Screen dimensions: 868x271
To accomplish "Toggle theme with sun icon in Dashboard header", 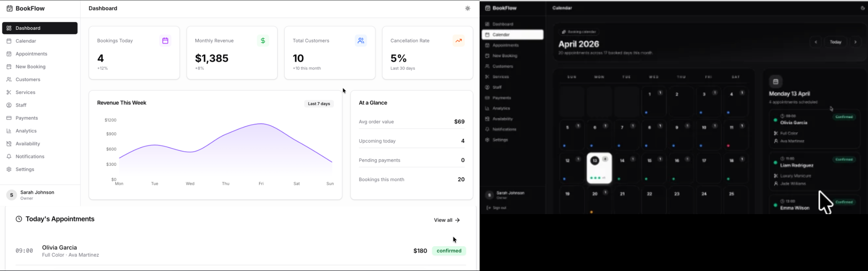I will click(468, 9).
